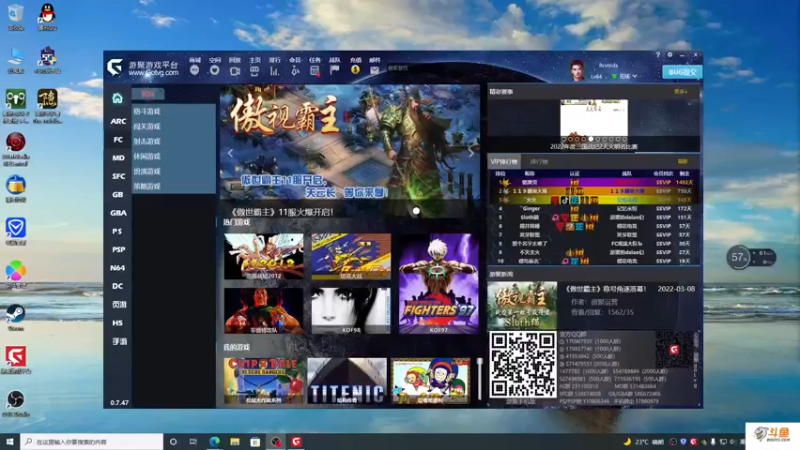
Task: Open the 傲世霸主 news article entry
Action: tap(594, 305)
